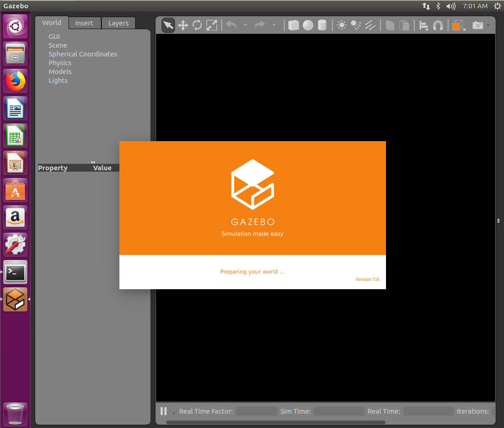
Task: Add a point light
Action: tap(342, 25)
